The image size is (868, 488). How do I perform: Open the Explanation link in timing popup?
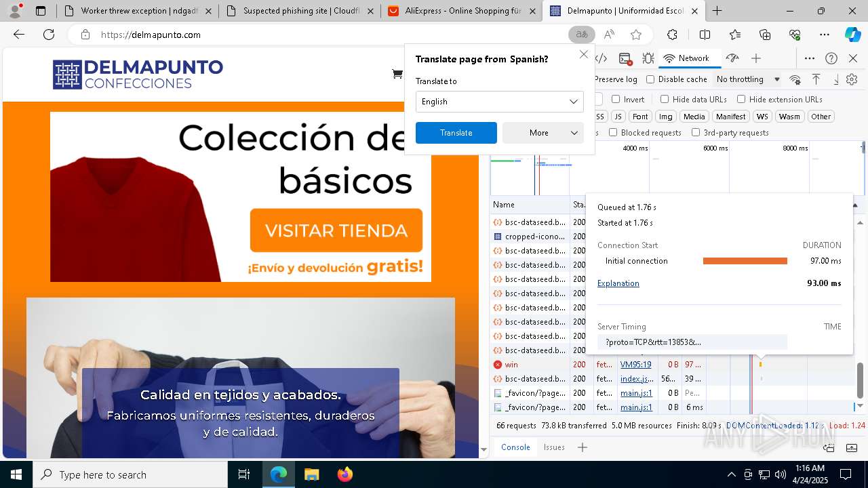[618, 283]
